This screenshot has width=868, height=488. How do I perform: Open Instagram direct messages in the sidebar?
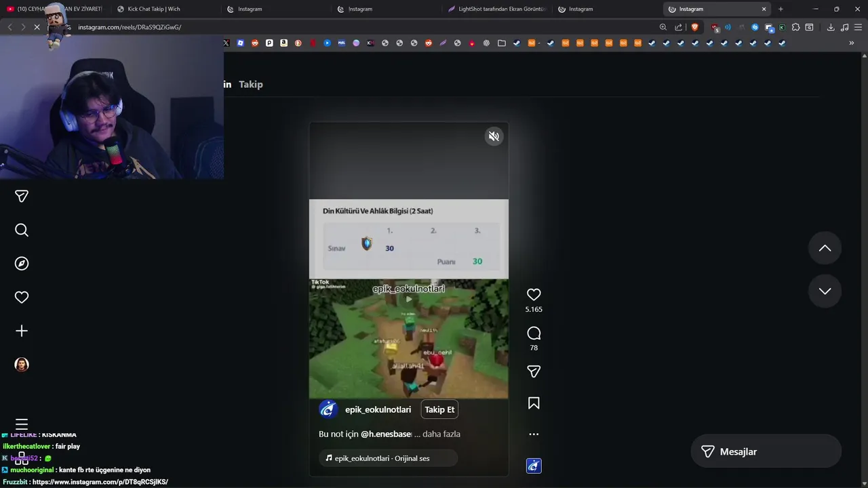pyautogui.click(x=22, y=197)
